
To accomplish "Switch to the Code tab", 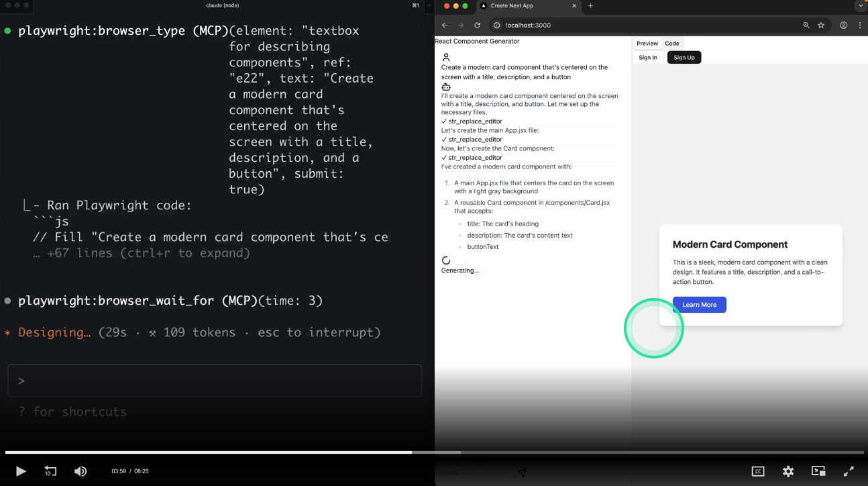I will (x=672, y=44).
